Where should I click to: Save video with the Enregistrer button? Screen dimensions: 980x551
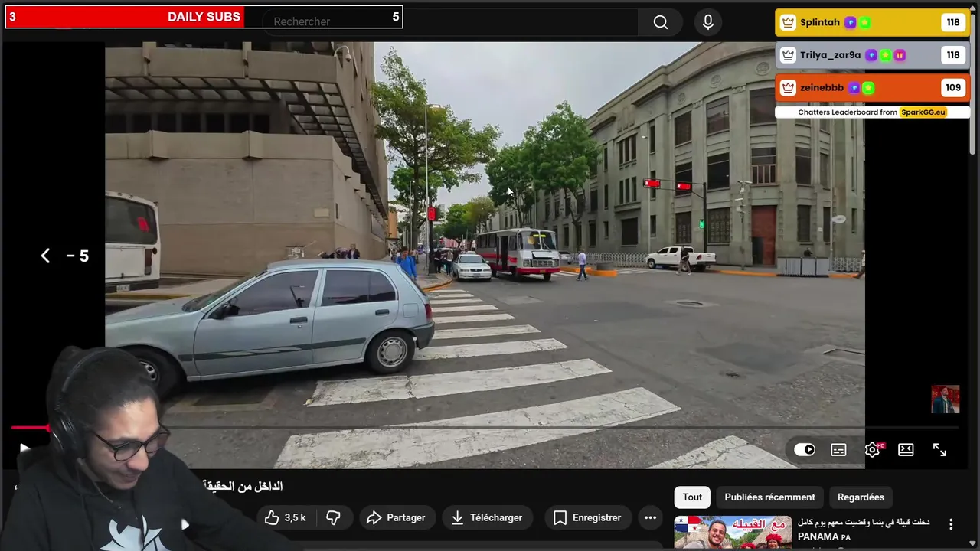[588, 518]
